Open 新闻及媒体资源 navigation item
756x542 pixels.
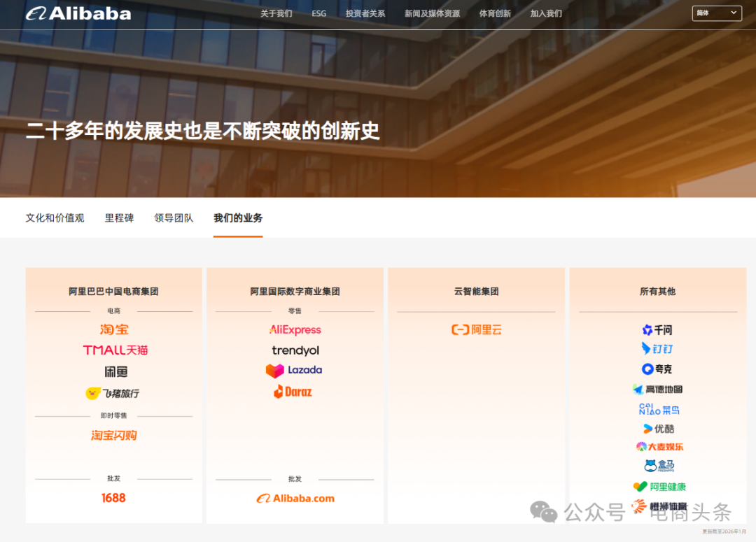pyautogui.click(x=432, y=13)
